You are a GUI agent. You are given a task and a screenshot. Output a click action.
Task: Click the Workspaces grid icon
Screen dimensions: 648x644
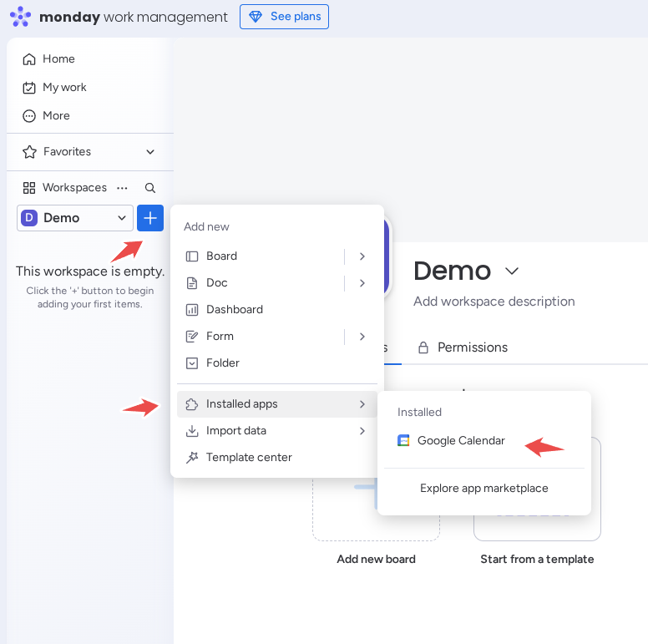click(29, 188)
